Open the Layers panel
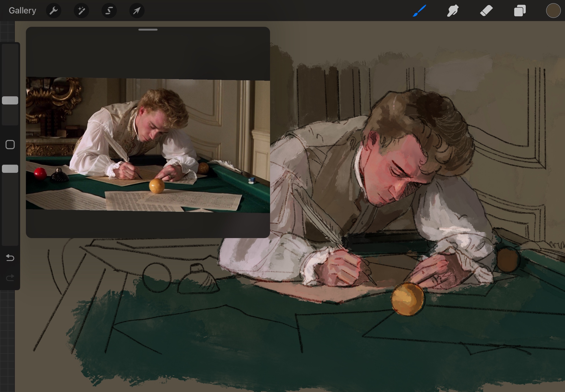This screenshot has width=565, height=392. (520, 11)
